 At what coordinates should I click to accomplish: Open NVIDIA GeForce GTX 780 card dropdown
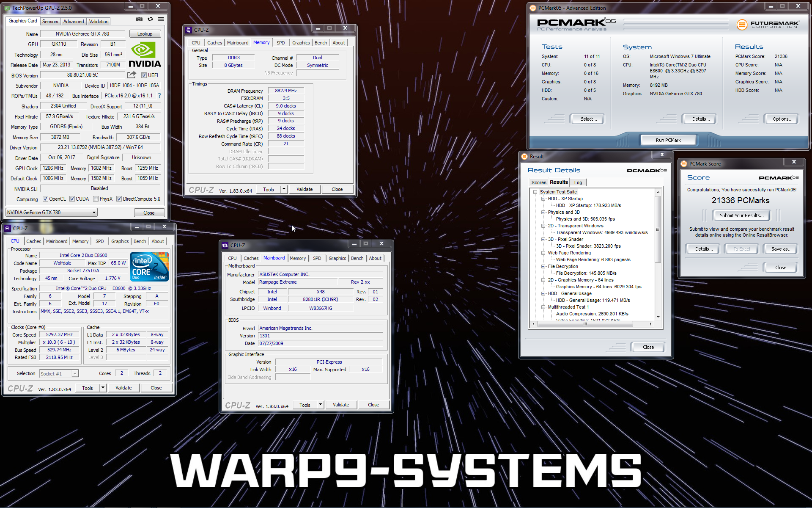[x=52, y=213]
